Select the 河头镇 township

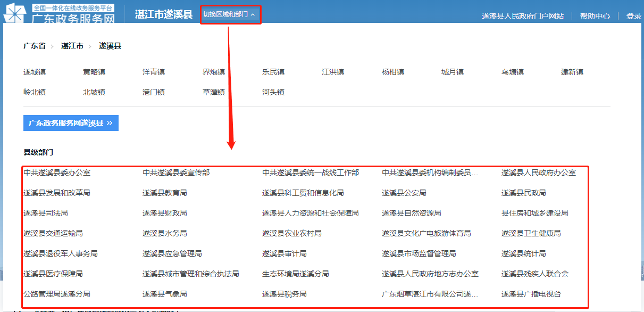pos(273,92)
